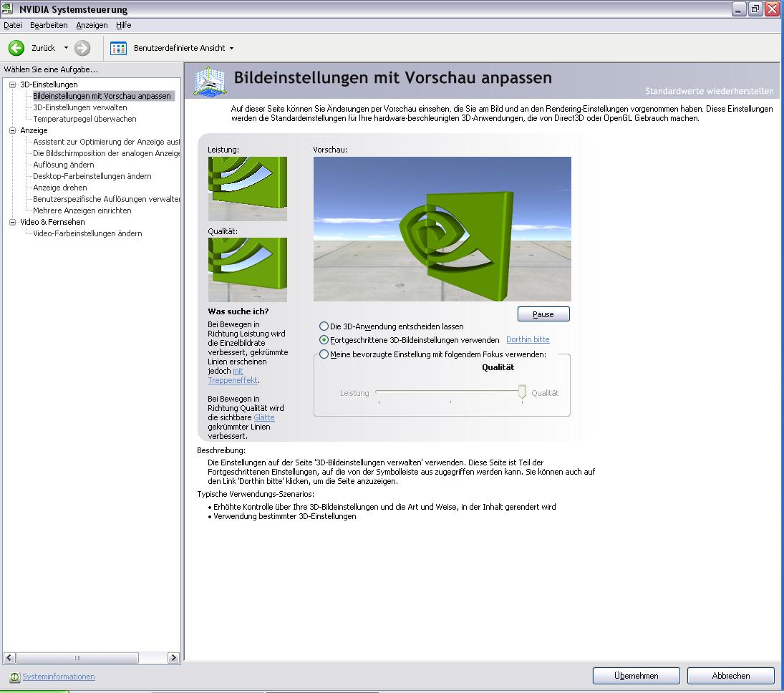The height and width of the screenshot is (693, 784).
Task: Open the Bearbeiten menu
Action: click(x=49, y=25)
